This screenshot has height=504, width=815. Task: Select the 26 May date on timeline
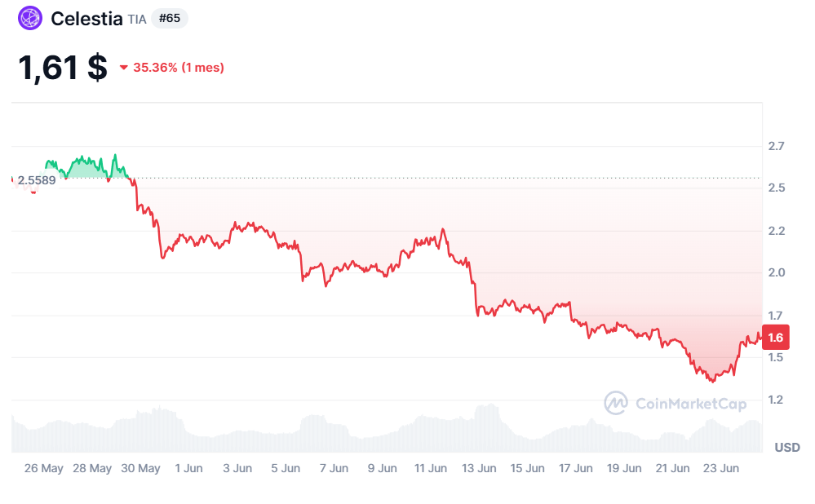pos(44,468)
